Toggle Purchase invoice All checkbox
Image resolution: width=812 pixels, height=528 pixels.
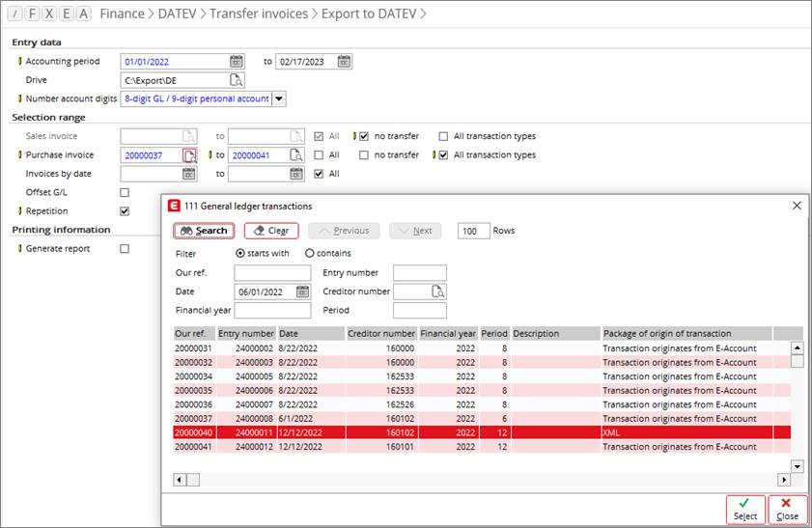[x=319, y=154]
